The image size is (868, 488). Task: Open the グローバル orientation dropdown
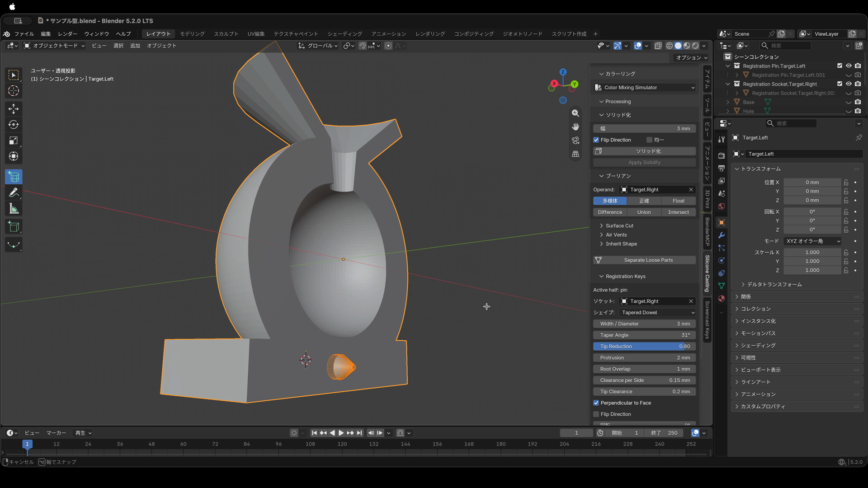(318, 46)
